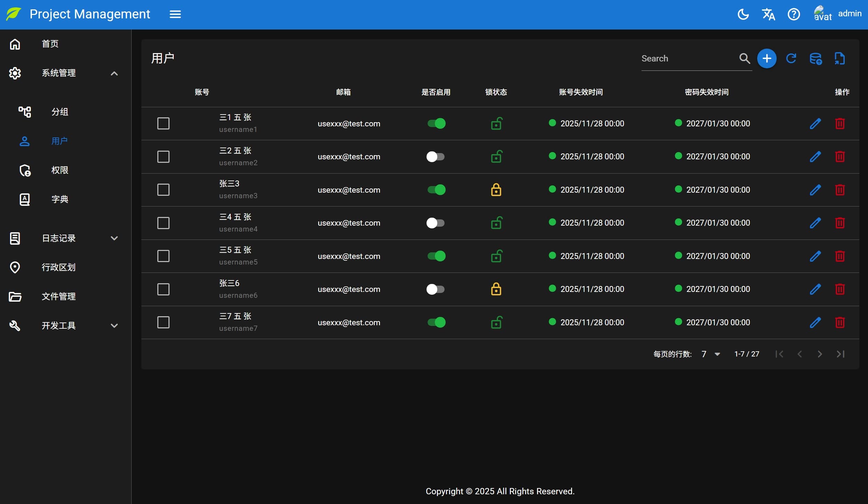This screenshot has height=504, width=868.
Task: Go to next page of users
Action: (x=820, y=354)
